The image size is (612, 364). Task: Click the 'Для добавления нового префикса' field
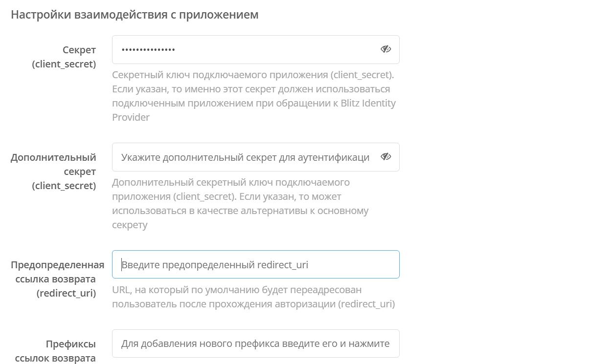pos(255,343)
